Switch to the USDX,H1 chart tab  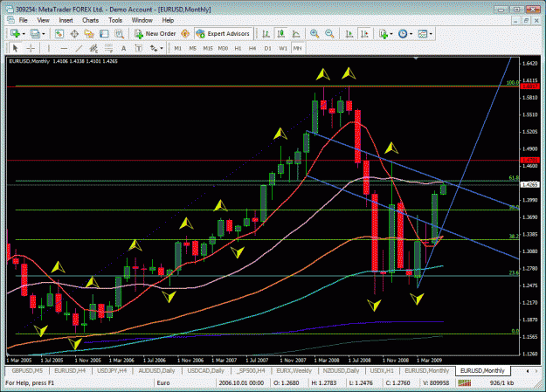coord(382,370)
